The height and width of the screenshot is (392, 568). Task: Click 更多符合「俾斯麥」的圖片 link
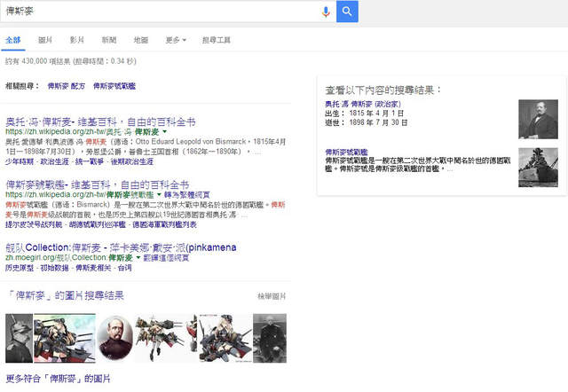pyautogui.click(x=58, y=379)
